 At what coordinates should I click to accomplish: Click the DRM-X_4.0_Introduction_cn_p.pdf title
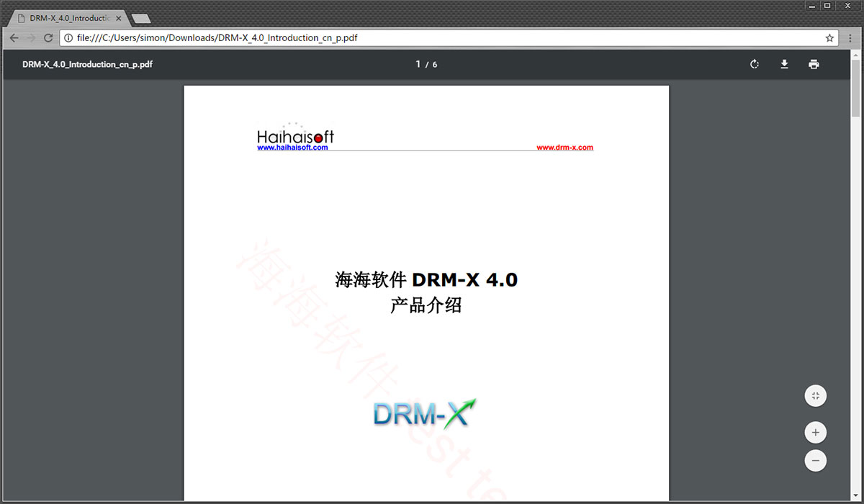point(87,64)
